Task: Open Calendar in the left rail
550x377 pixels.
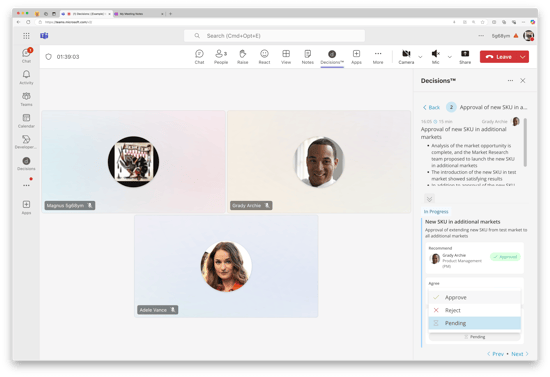Action: point(26,120)
